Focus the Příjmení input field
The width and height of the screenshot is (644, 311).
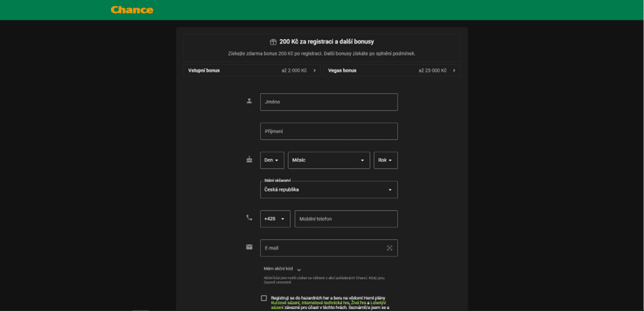click(329, 131)
